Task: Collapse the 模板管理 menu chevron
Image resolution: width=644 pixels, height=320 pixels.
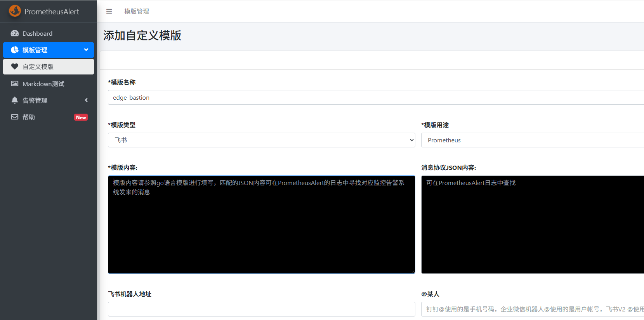Action: pos(86,50)
